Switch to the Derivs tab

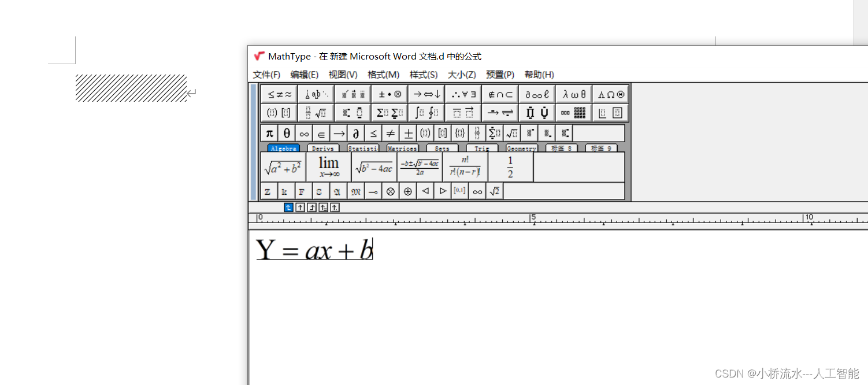tap(323, 149)
